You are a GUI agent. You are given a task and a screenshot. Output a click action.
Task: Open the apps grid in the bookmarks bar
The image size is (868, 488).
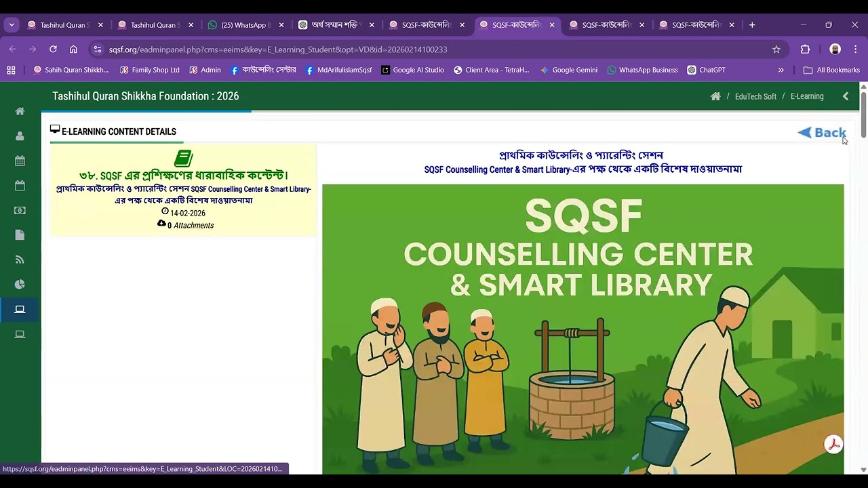coord(11,70)
